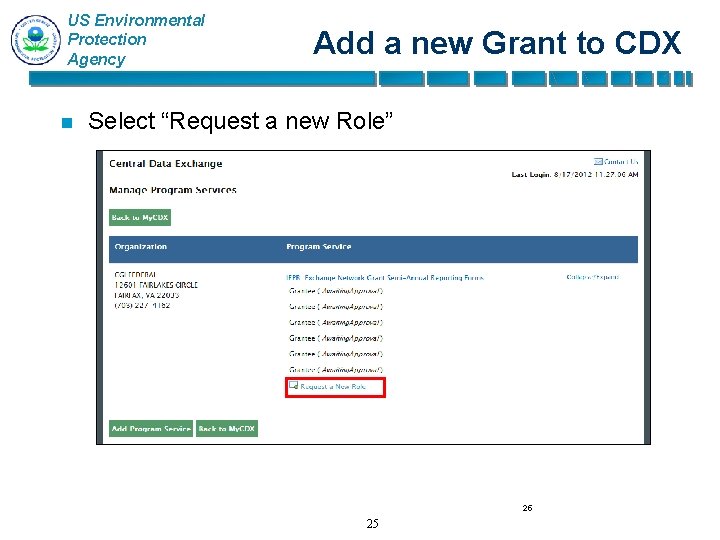Click the top Back to MyCDX button

pyautogui.click(x=140, y=218)
